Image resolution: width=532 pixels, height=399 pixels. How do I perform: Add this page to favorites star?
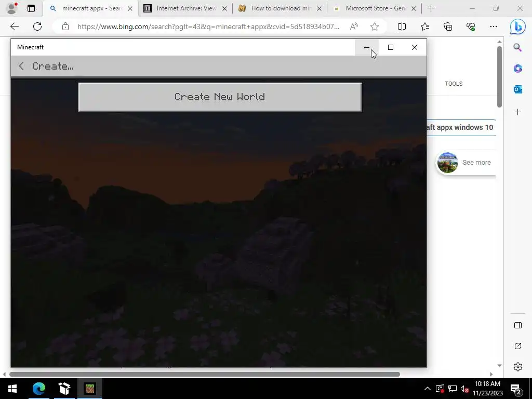coord(375,26)
